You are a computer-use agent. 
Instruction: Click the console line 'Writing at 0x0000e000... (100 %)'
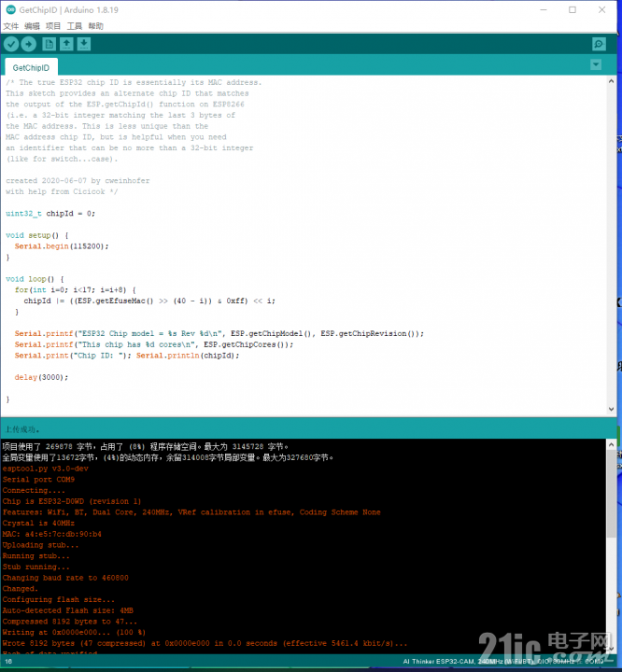click(x=74, y=632)
